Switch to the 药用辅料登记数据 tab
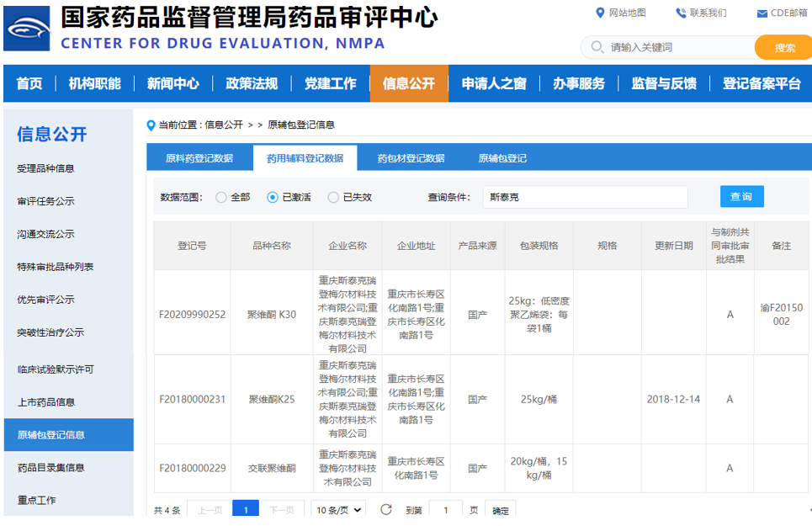The height and width of the screenshot is (526, 812). coord(305,158)
